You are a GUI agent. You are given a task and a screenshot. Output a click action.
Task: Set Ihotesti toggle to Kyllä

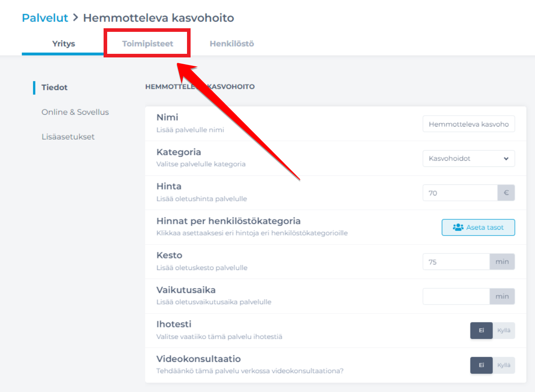(504, 330)
